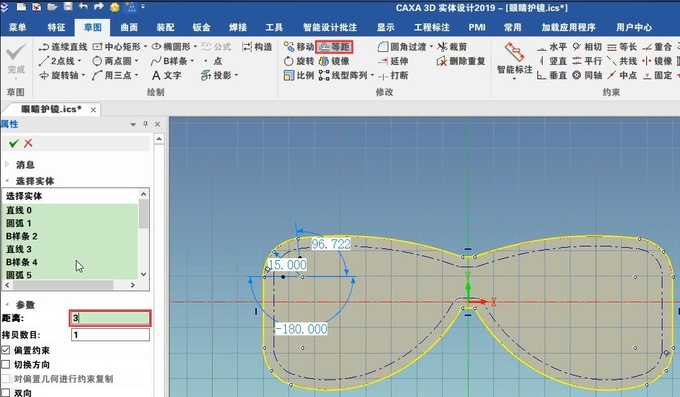Click the 拷贝数目 copy count field
This screenshot has width=680, height=397.
tap(110, 335)
